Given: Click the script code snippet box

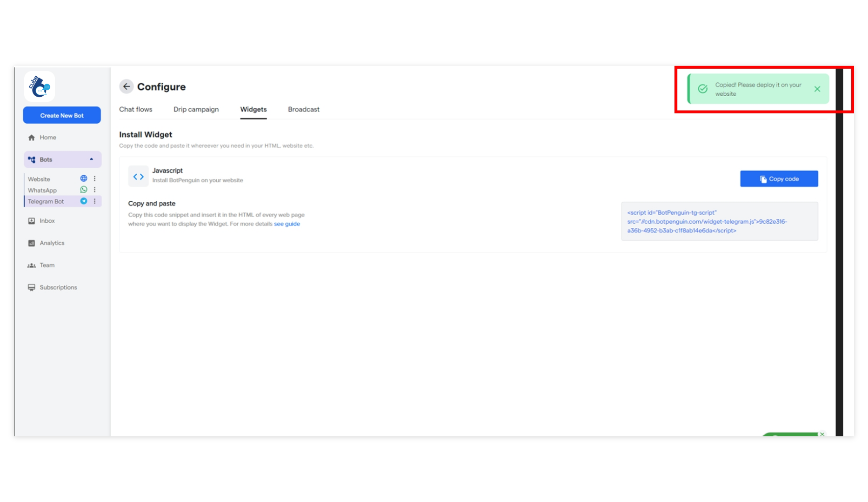Looking at the screenshot, I should 720,221.
